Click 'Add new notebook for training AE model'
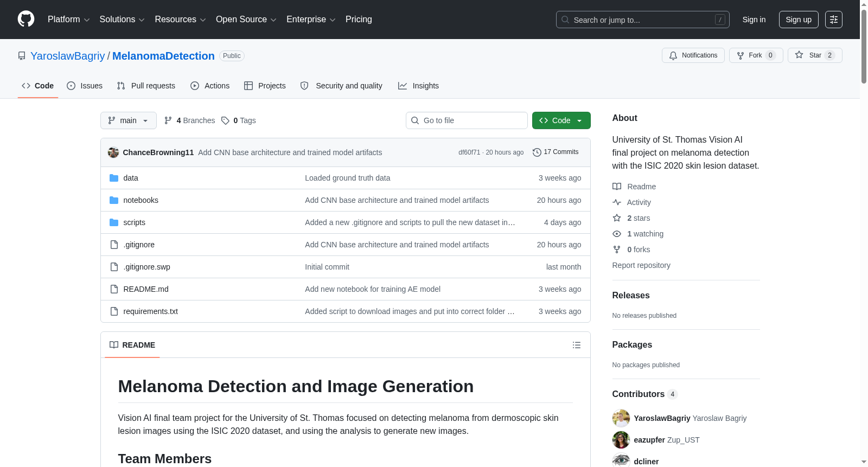The image size is (868, 467). click(373, 289)
